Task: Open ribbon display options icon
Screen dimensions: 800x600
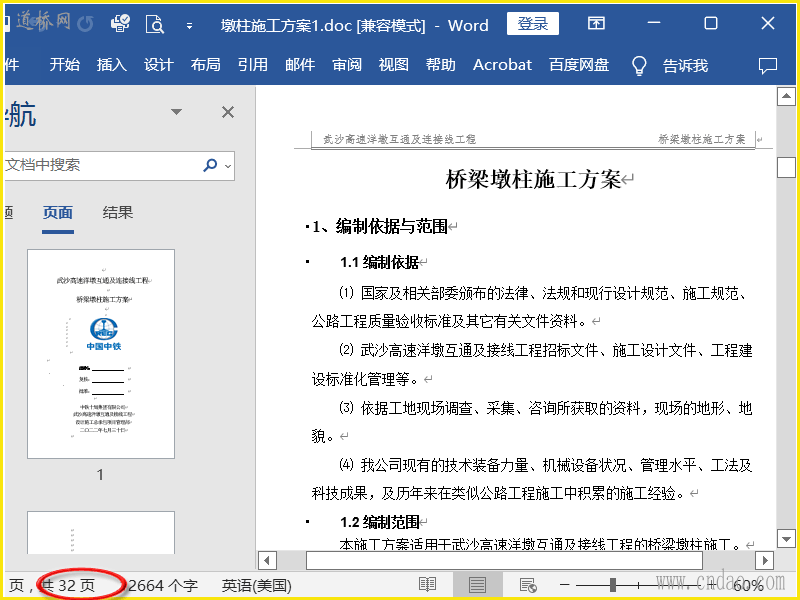Action: point(596,24)
